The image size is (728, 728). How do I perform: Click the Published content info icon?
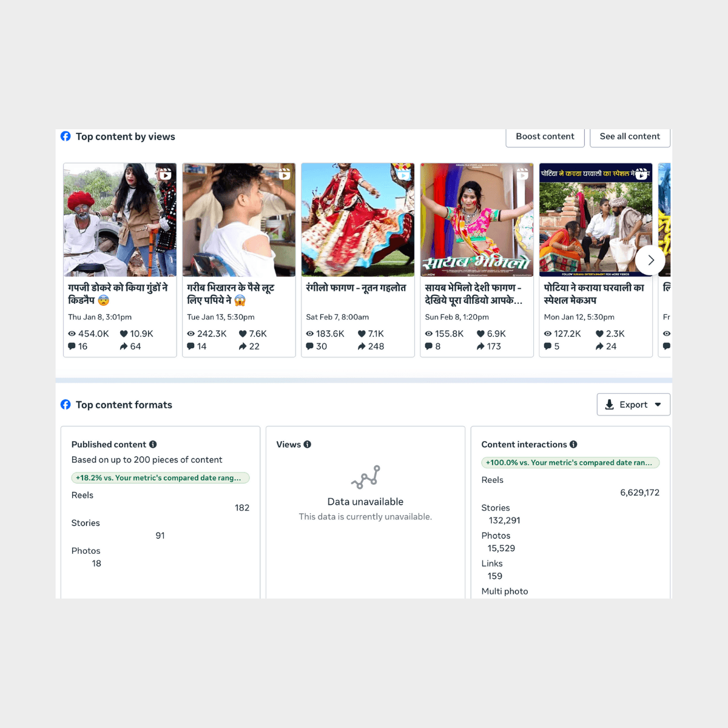pos(153,444)
